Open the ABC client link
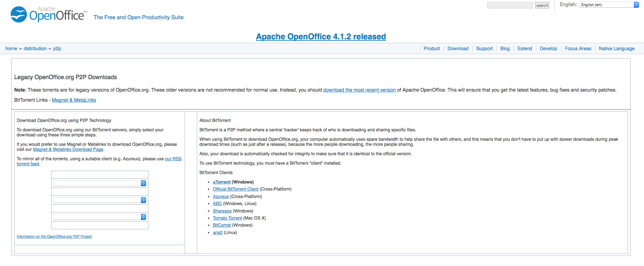 pos(217,204)
